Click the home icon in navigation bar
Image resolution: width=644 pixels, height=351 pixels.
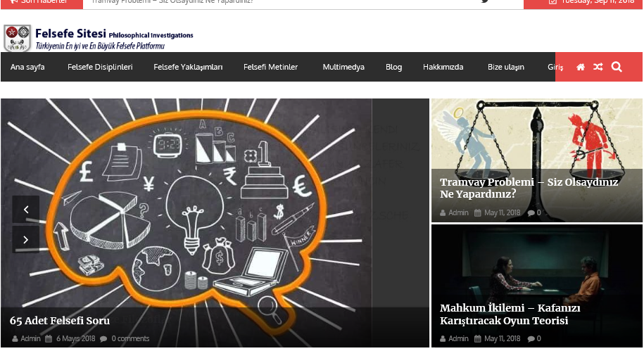pos(581,67)
